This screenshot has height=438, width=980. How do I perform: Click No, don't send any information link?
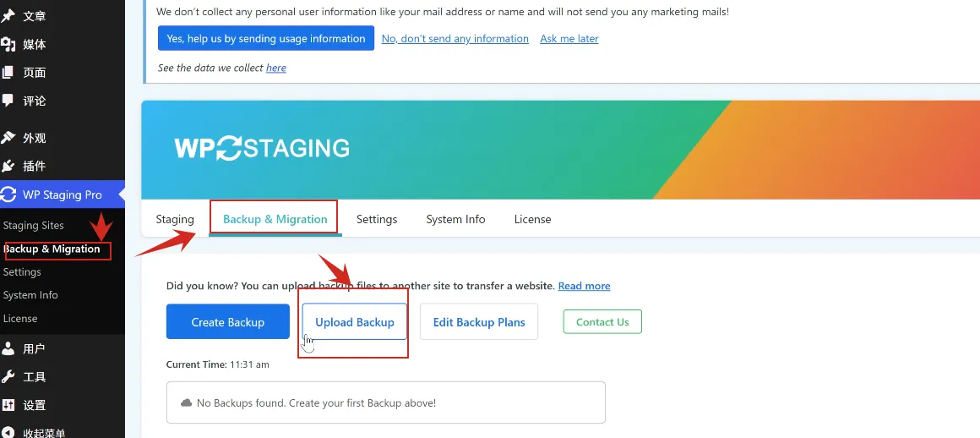pos(455,39)
